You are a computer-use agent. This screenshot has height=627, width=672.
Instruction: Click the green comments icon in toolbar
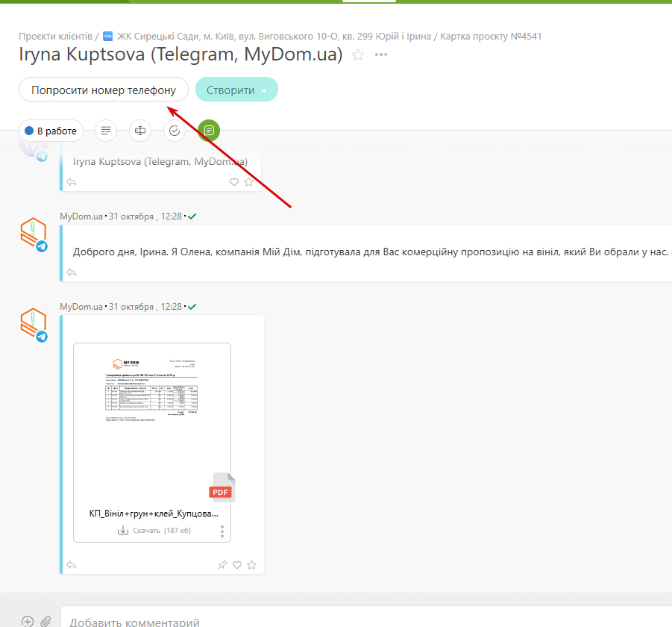coord(209,131)
